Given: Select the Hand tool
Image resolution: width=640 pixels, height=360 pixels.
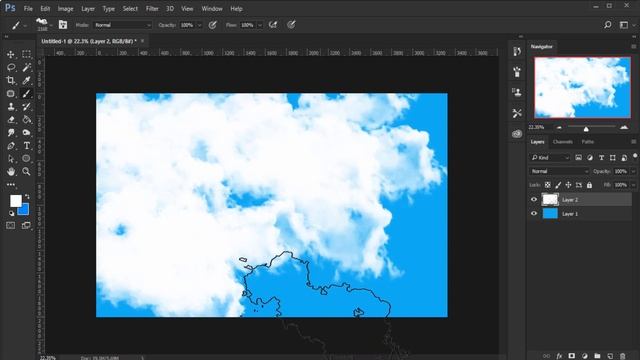Looking at the screenshot, I should point(11,172).
